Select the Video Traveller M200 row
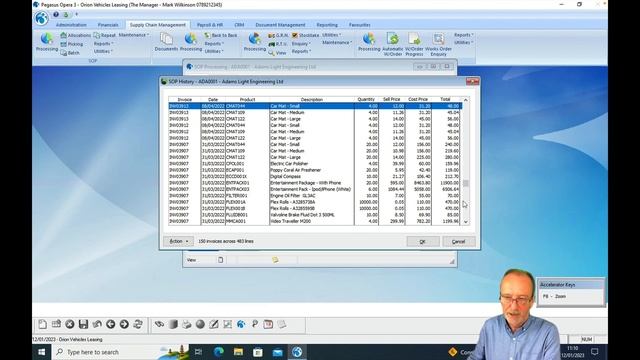This screenshot has width=640, height=360. tap(315, 221)
